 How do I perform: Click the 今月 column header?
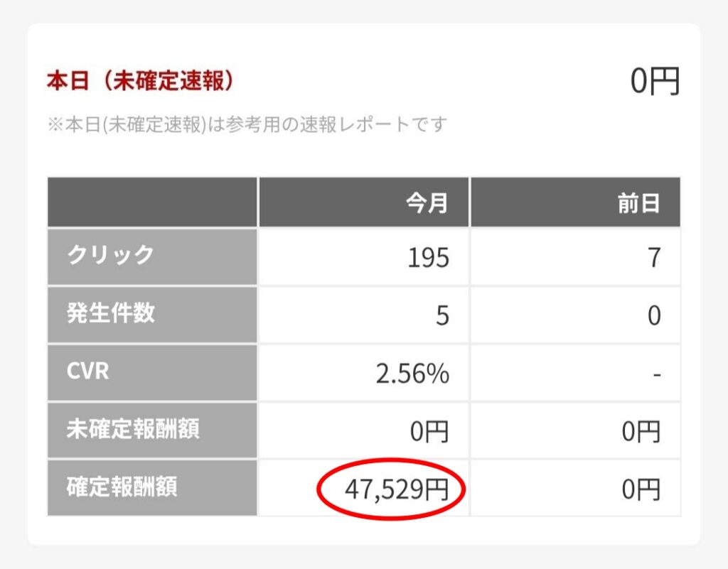(x=427, y=203)
